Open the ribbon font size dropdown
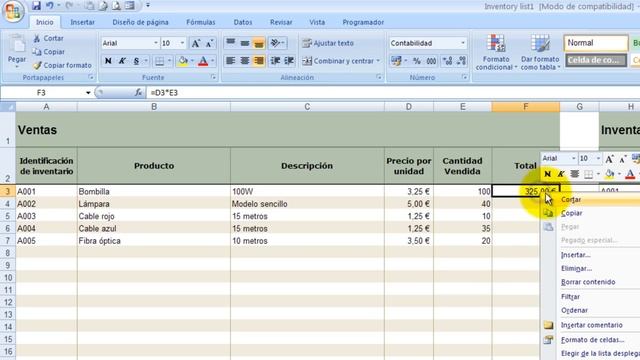Viewport: 640px width, 360px height. click(182, 43)
